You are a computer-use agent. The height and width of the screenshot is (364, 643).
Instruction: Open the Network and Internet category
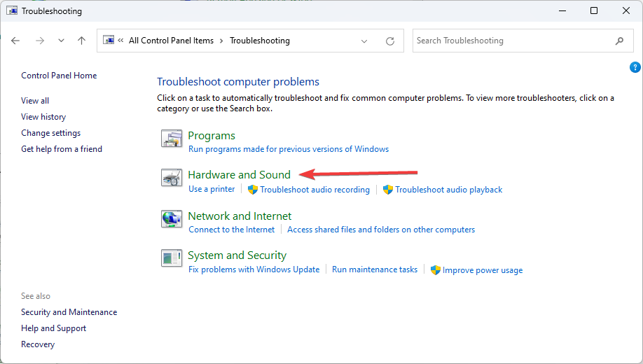[x=240, y=216]
